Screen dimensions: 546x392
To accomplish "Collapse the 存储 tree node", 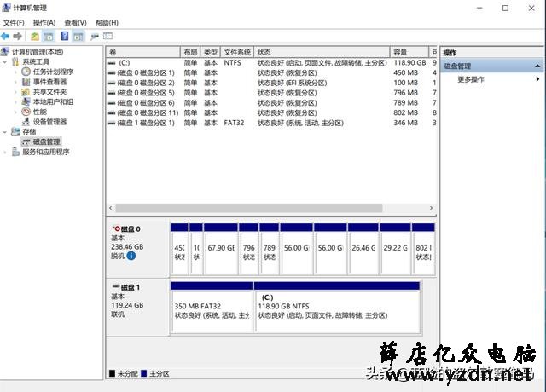I will (x=5, y=132).
